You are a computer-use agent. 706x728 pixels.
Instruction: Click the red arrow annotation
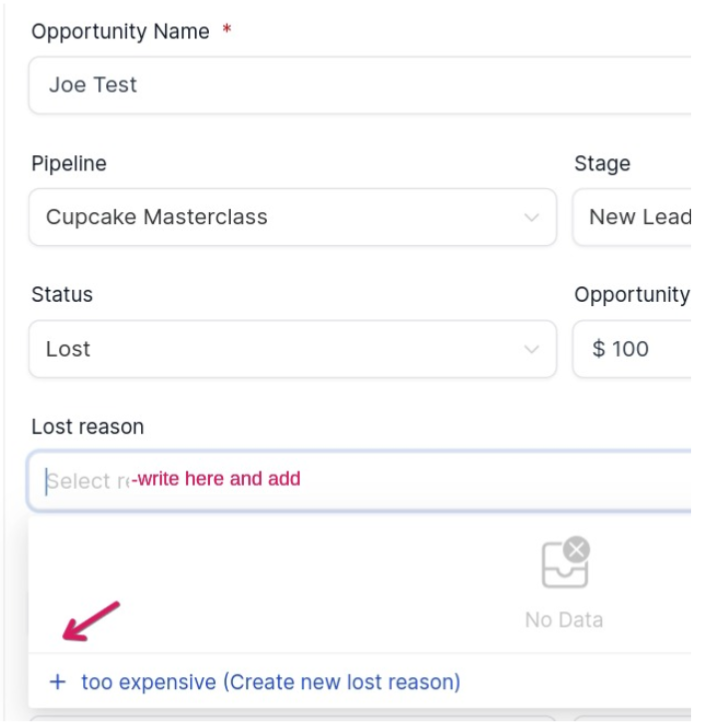tap(92, 621)
